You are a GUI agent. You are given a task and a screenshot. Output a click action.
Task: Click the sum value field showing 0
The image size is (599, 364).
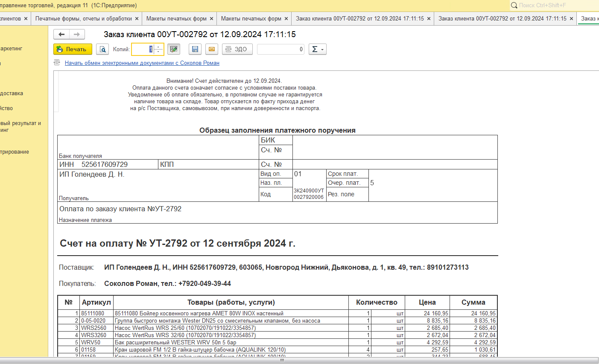tap(281, 50)
